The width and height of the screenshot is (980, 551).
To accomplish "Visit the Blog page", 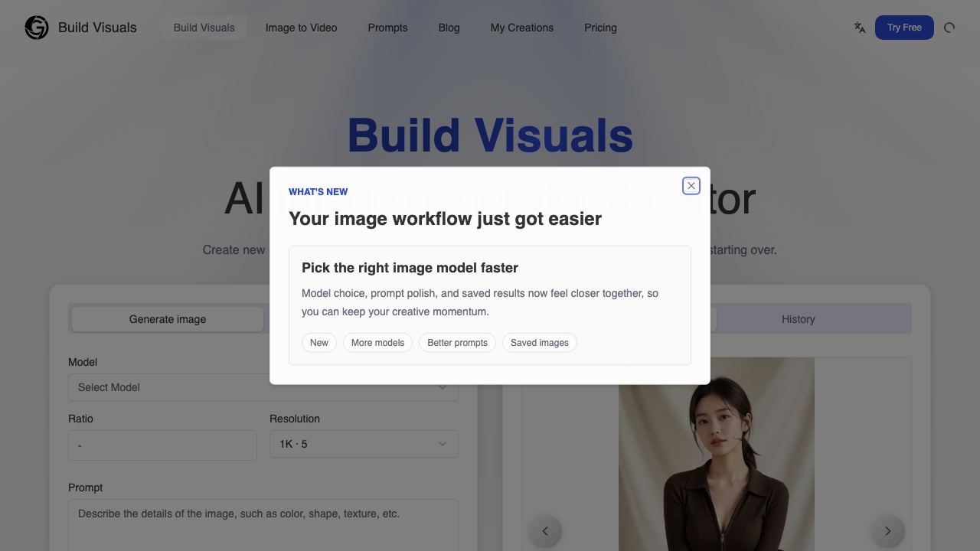I will click(x=449, y=28).
